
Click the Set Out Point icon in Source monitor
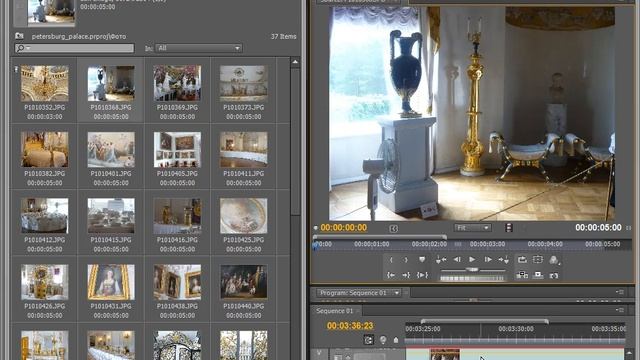click(x=406, y=260)
